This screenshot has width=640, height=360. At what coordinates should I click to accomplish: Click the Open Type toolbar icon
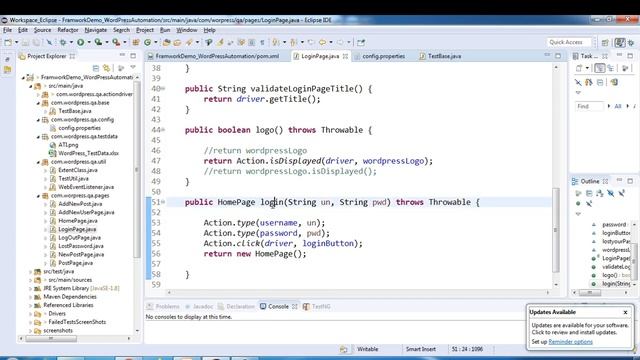[167, 42]
